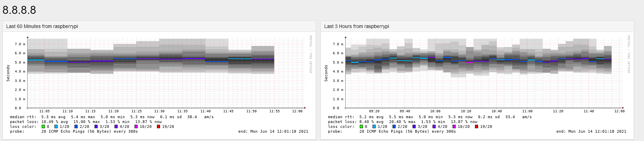Open the Last 3 Hours from raspberrypi panel title
This screenshot has width=644, height=141.
pyautogui.click(x=356, y=26)
